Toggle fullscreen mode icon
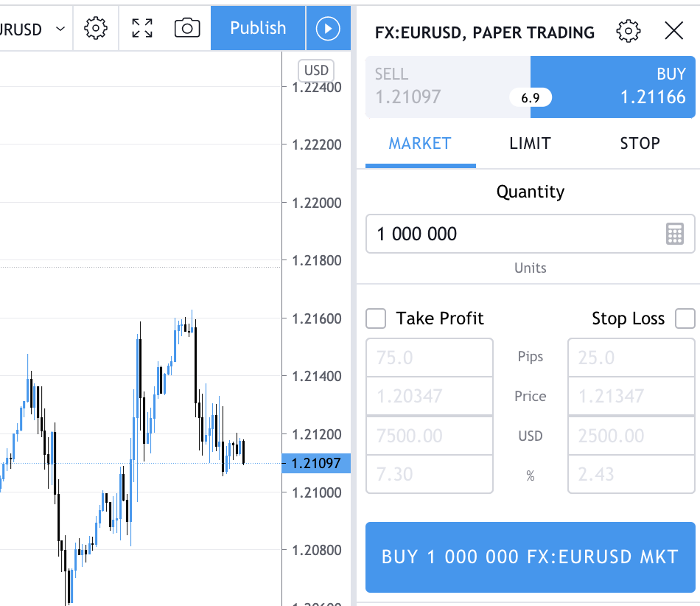 (142, 28)
